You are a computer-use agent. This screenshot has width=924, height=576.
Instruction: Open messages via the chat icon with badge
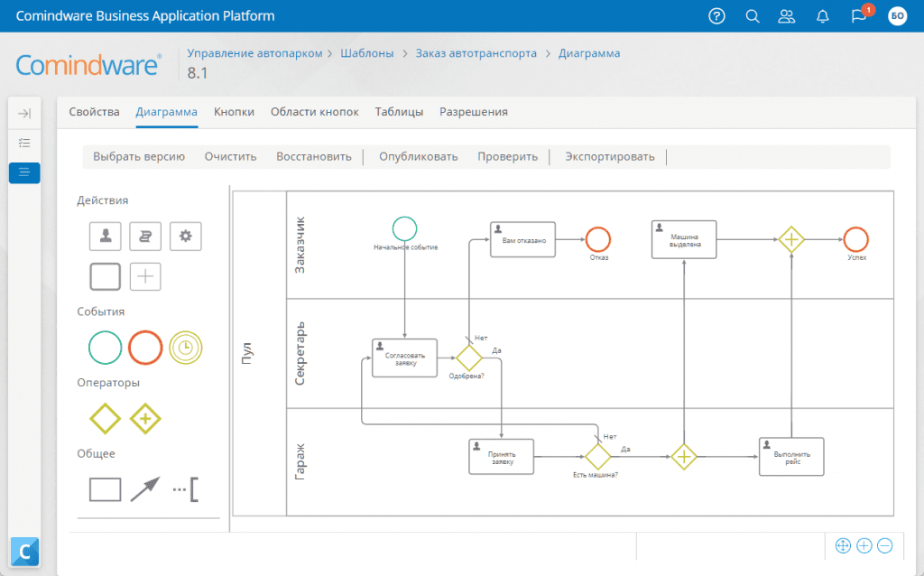click(x=857, y=15)
